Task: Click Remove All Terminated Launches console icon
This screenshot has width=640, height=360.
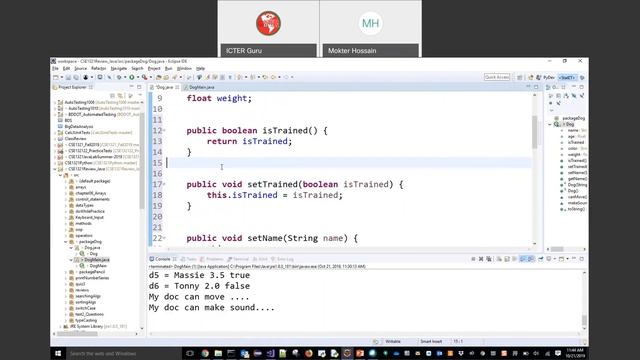Action: pos(489,259)
